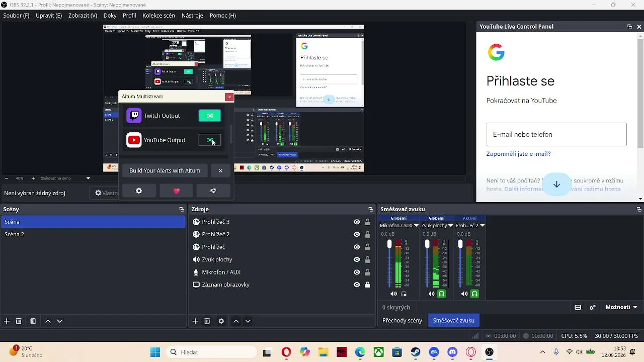
Task: Open the Doky menu
Action: [x=110, y=16]
